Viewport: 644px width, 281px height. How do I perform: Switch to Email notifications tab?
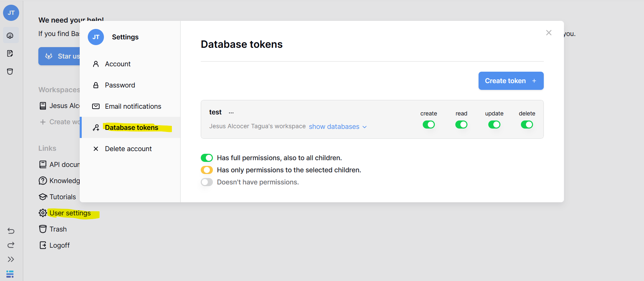coord(133,106)
